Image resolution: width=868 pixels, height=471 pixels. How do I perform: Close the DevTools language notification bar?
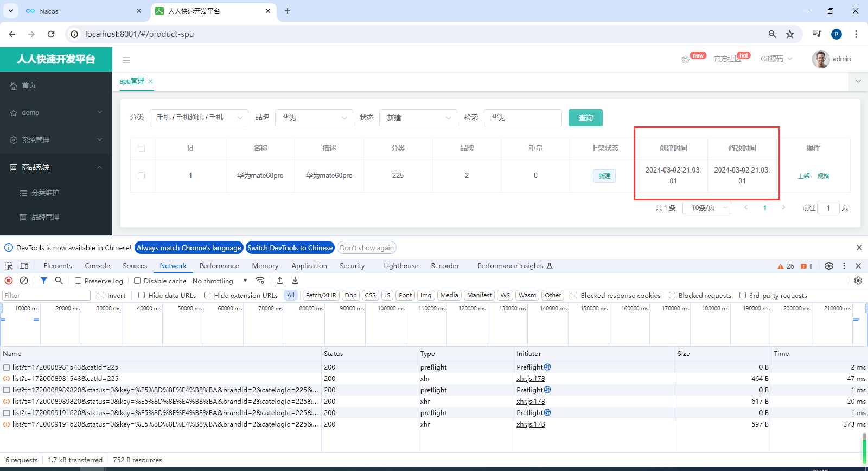(859, 247)
